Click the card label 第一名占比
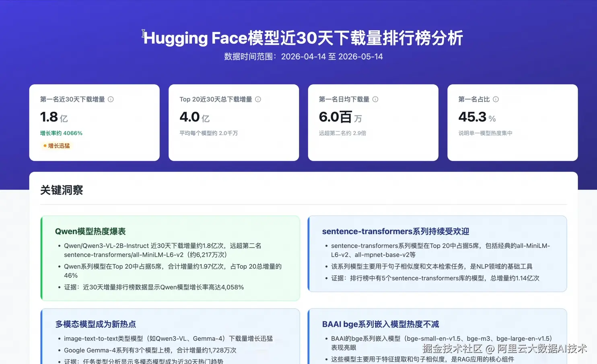This screenshot has width=597, height=364. (474, 99)
